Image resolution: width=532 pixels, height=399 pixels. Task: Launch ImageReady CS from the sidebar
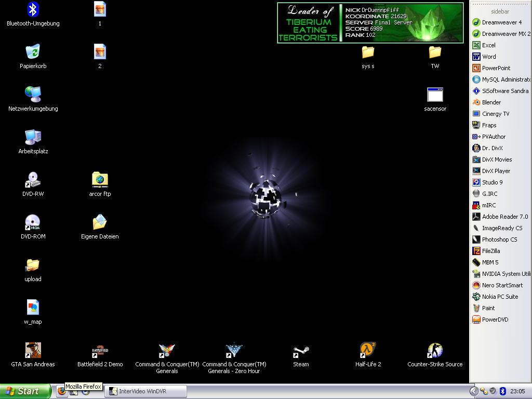point(497,228)
